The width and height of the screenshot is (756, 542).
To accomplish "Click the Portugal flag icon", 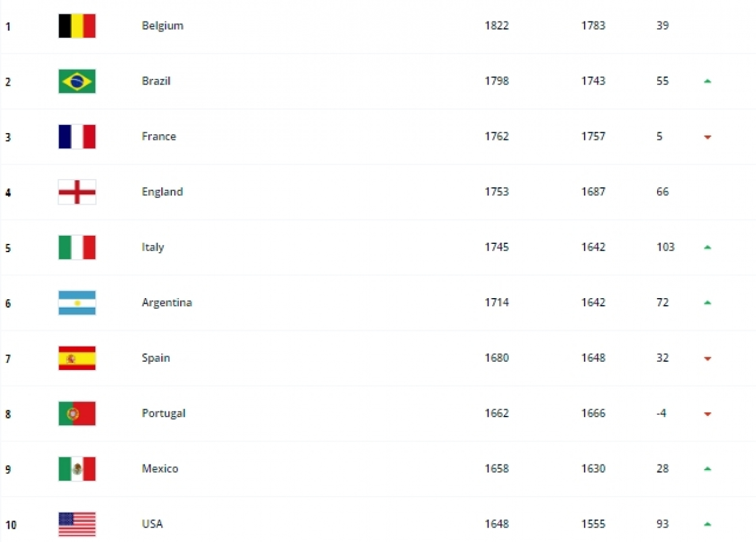I will (77, 414).
